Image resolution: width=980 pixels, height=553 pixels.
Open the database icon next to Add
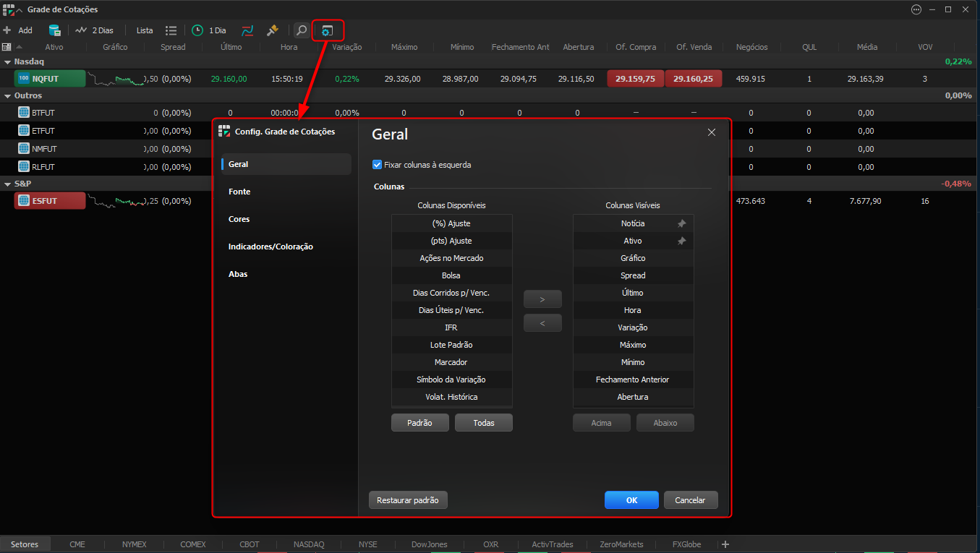[54, 30]
